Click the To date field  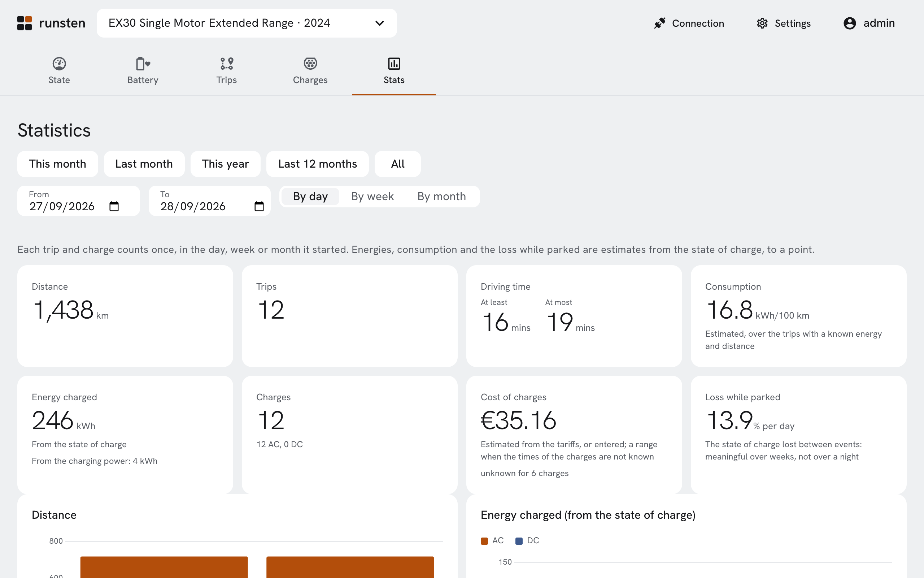coord(209,201)
